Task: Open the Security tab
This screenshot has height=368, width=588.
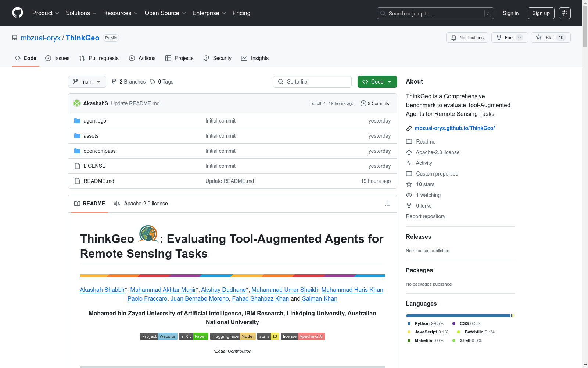Action: (218, 58)
